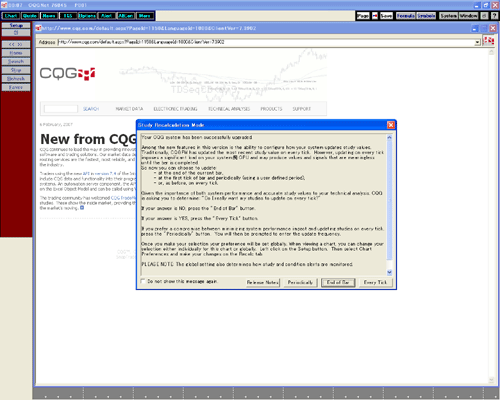
Task: Click the question mark help icon
Action: pyautogui.click(x=494, y=16)
